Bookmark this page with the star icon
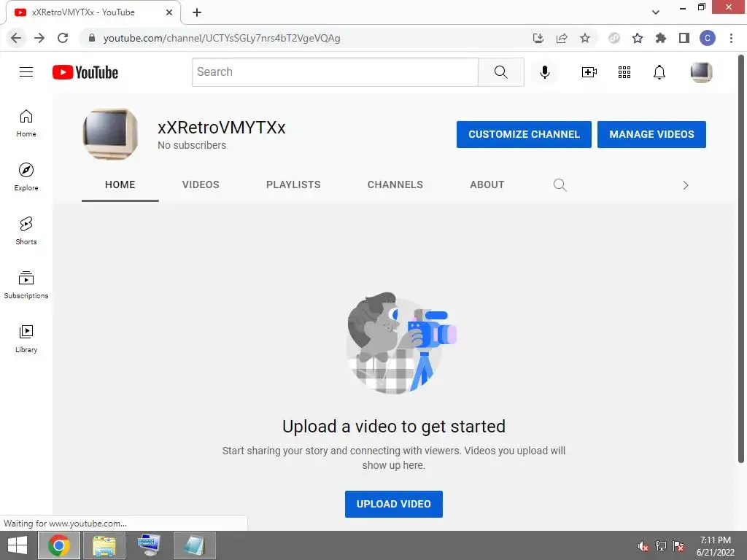The image size is (747, 560). [585, 38]
